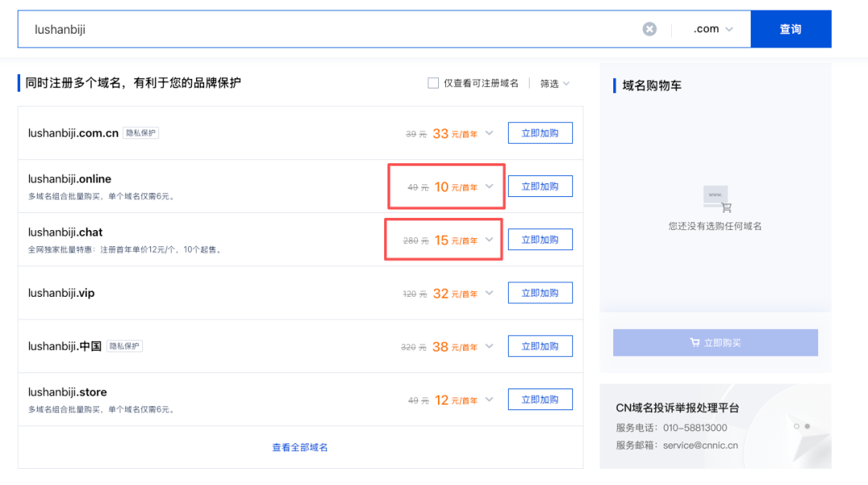Clear the lushanbiji search text
Screen dimensions: 868x485
(649, 29)
